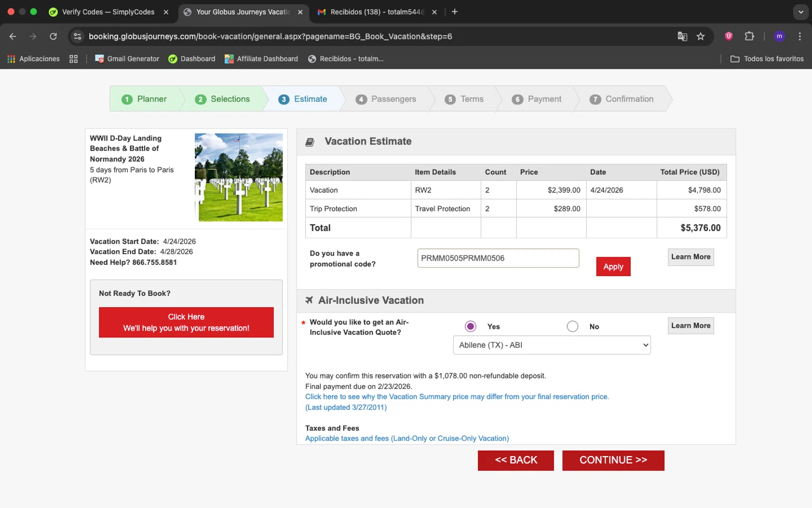Click the help phone number 866.755.8581

tap(154, 262)
